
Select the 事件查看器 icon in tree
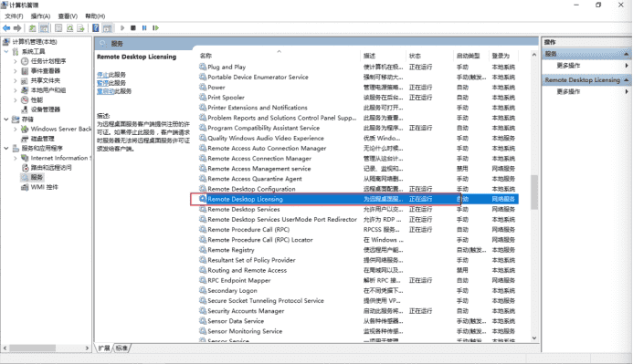click(x=25, y=71)
